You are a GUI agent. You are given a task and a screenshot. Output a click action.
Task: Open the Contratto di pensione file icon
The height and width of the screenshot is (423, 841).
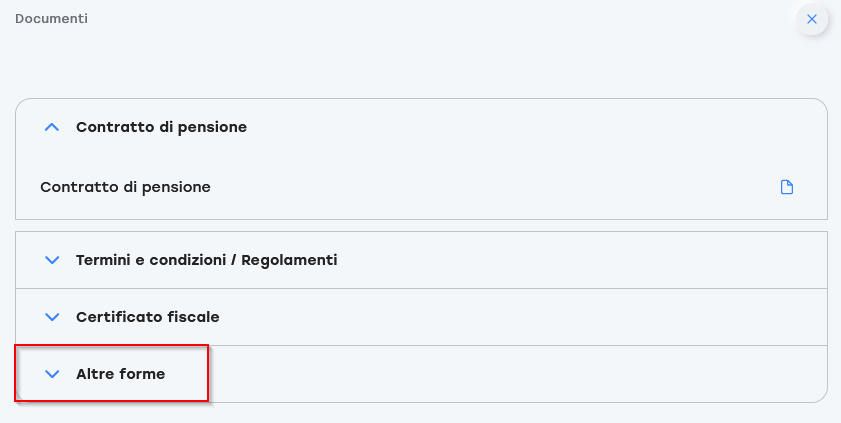coord(787,187)
